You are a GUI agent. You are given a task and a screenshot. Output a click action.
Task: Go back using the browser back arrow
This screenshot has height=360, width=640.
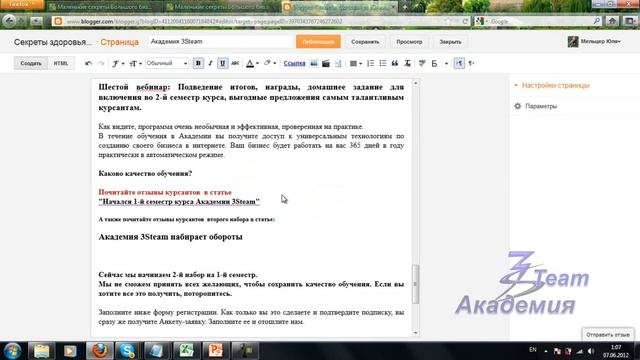click(9, 20)
